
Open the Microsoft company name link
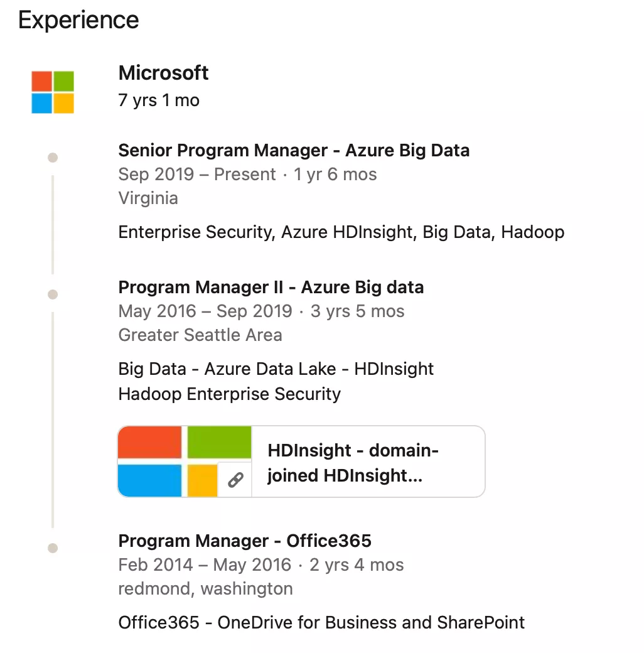click(163, 73)
